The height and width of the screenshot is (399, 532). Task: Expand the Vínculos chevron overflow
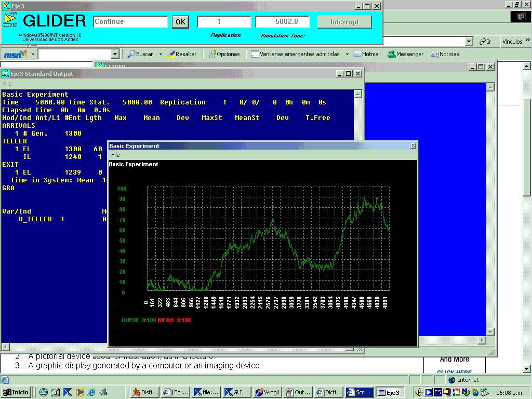(x=528, y=40)
